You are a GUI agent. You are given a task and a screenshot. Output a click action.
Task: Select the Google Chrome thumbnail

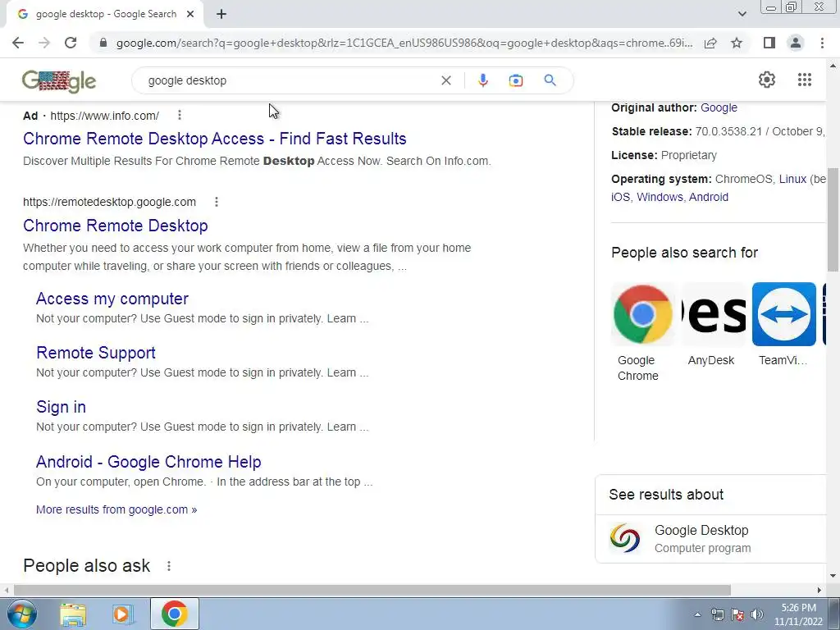point(643,314)
